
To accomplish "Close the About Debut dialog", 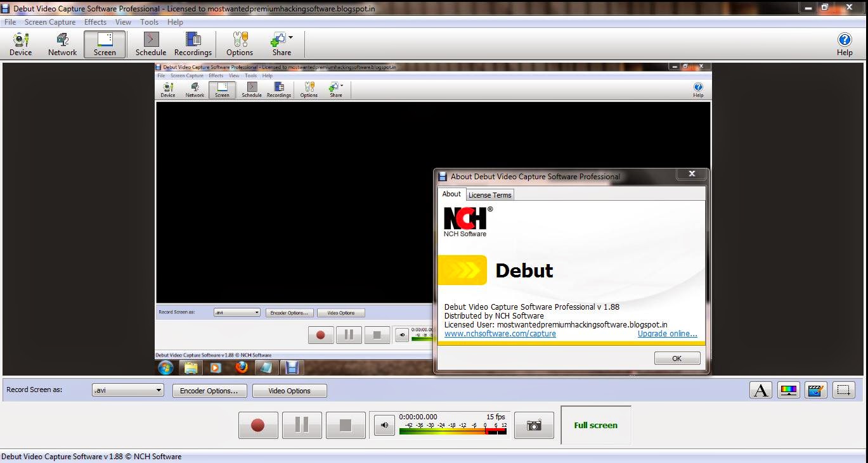I will point(692,174).
